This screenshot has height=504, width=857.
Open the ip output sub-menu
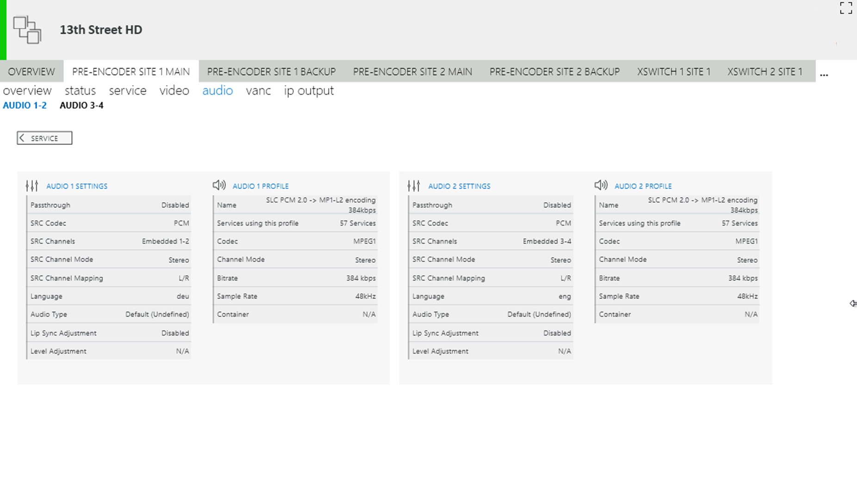click(x=309, y=91)
